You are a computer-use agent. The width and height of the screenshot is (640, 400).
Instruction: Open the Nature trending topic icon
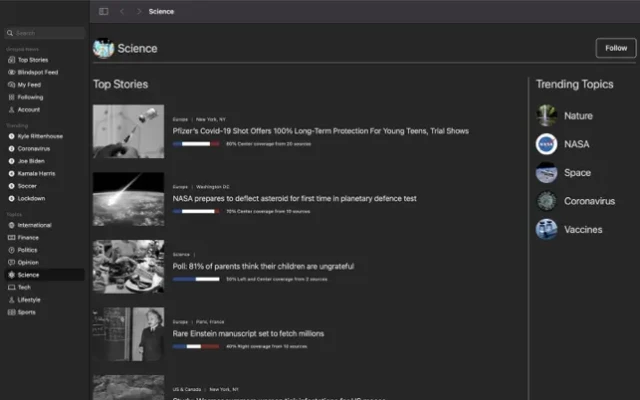(546, 115)
